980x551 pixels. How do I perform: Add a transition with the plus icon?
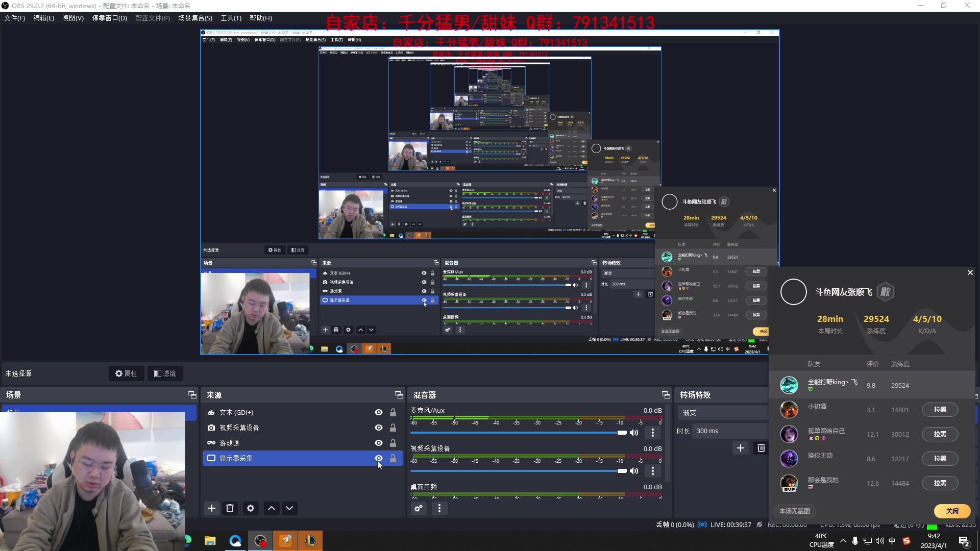tap(741, 448)
